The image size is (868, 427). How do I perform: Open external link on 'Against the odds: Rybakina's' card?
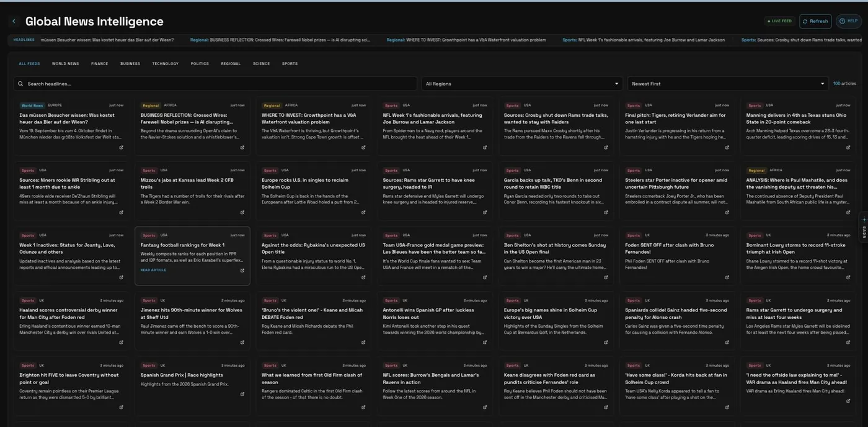click(x=363, y=277)
